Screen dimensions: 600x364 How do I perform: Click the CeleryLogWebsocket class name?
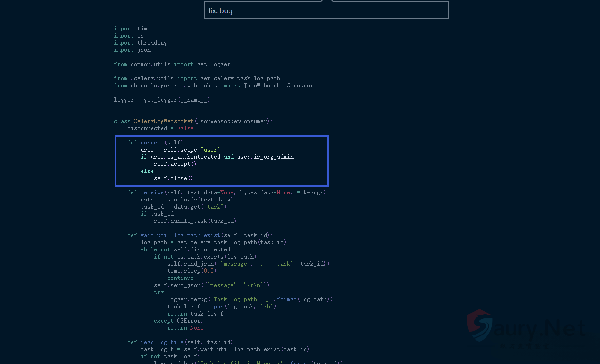point(164,121)
